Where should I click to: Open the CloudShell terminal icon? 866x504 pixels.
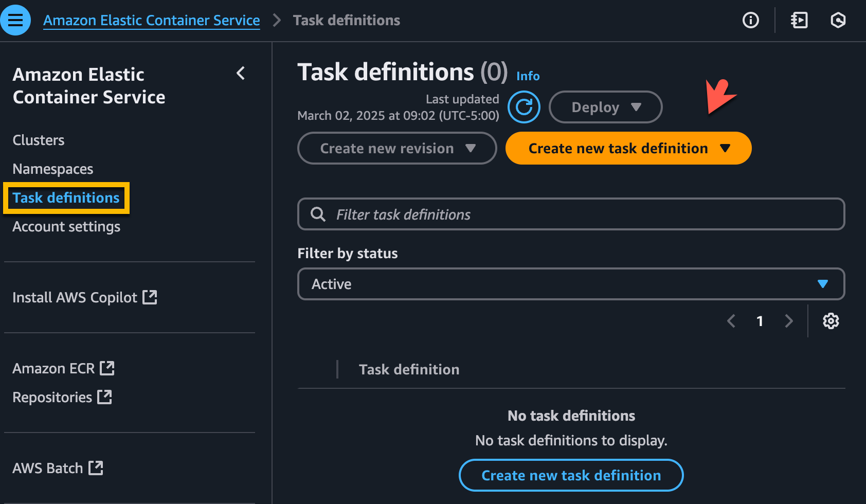pos(799,20)
